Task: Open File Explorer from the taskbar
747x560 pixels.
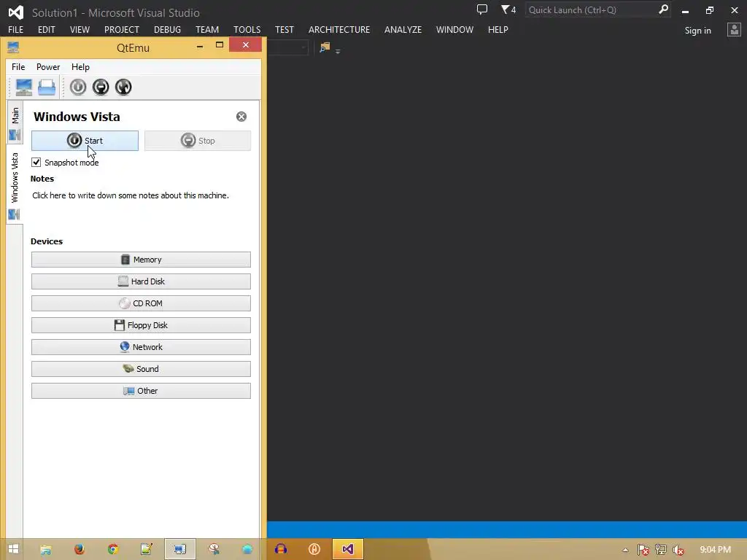Action: 46,550
